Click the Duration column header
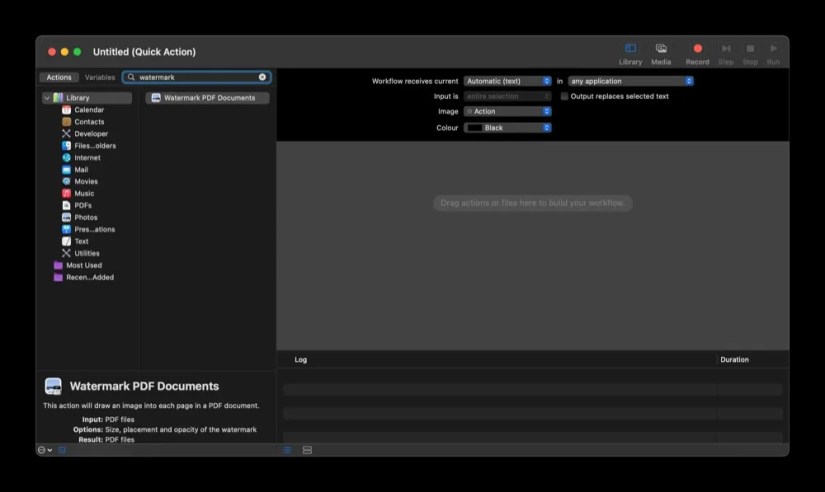Image resolution: width=825 pixels, height=492 pixels. pyautogui.click(x=734, y=360)
